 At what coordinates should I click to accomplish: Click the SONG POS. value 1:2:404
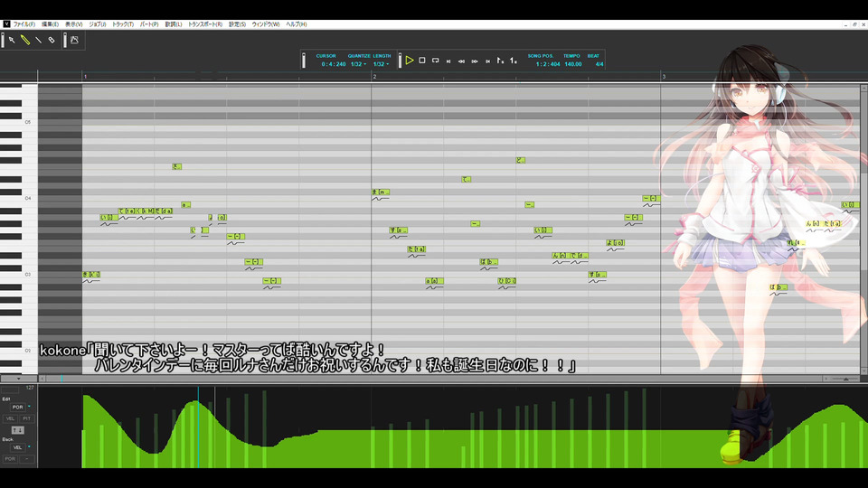coord(548,64)
